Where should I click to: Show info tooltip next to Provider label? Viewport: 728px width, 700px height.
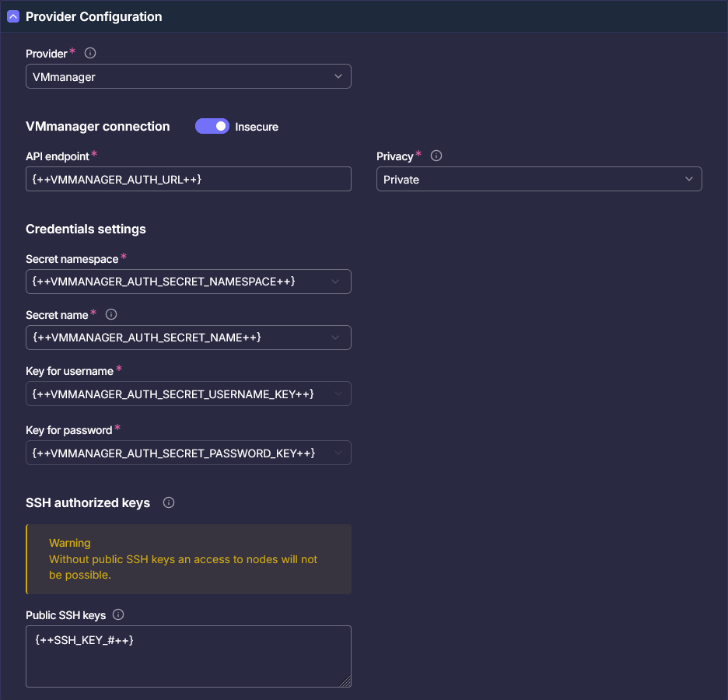pyautogui.click(x=90, y=53)
